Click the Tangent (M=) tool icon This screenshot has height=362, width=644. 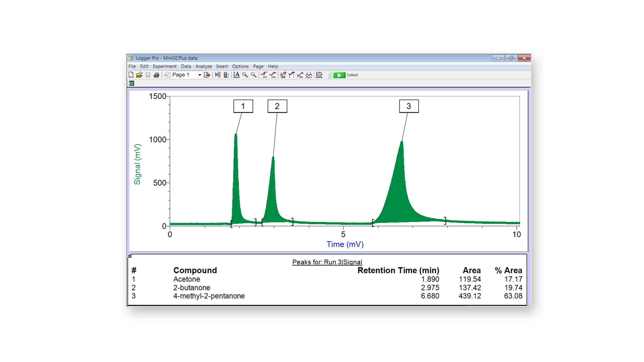[273, 75]
